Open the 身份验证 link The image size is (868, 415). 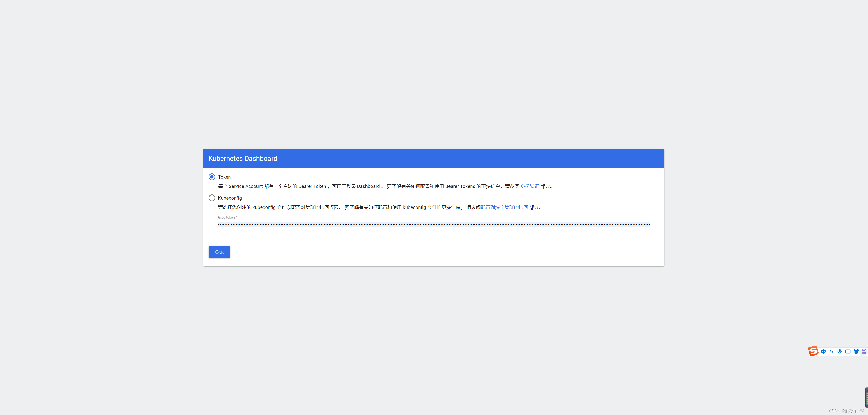(529, 186)
